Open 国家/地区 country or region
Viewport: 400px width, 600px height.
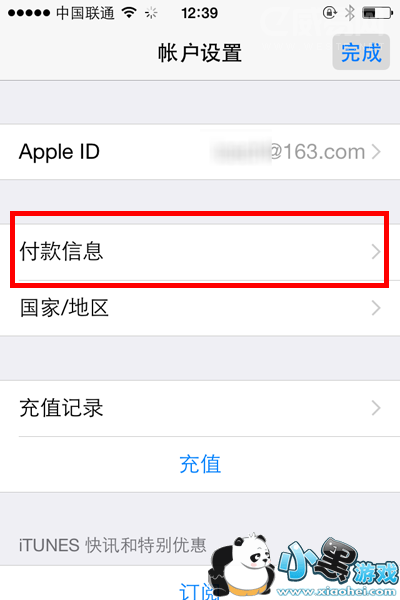coord(200,308)
